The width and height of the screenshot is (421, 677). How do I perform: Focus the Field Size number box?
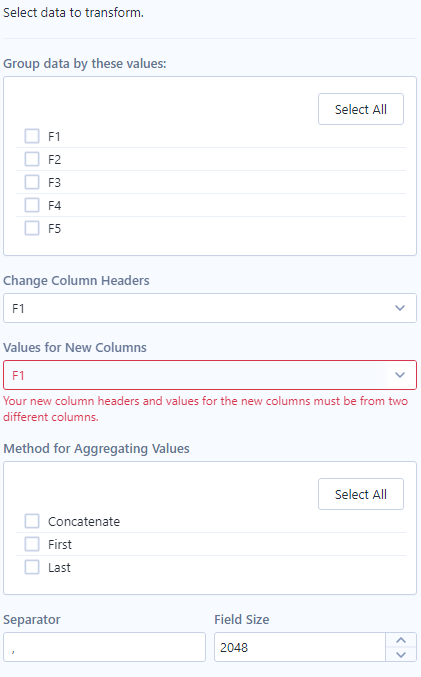[300, 647]
